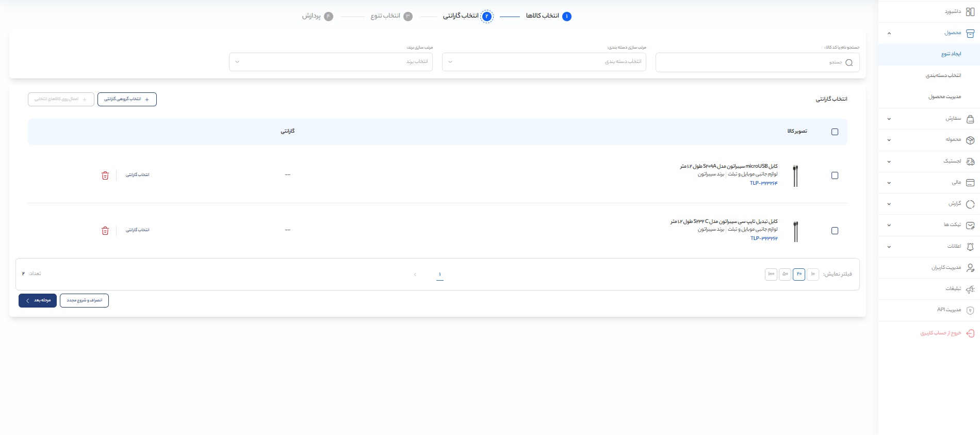
Task: Click the API management shield icon
Action: click(x=970, y=310)
